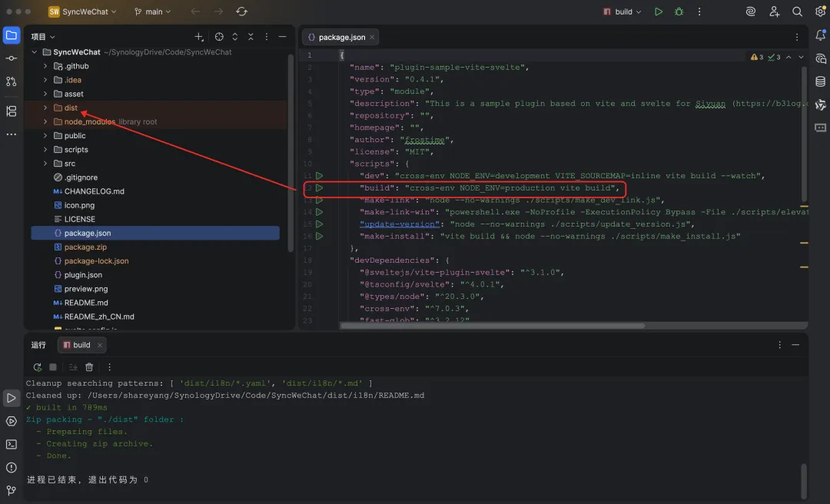The width and height of the screenshot is (830, 504).
Task: Hide the Run panel with minus icon
Action: click(795, 345)
